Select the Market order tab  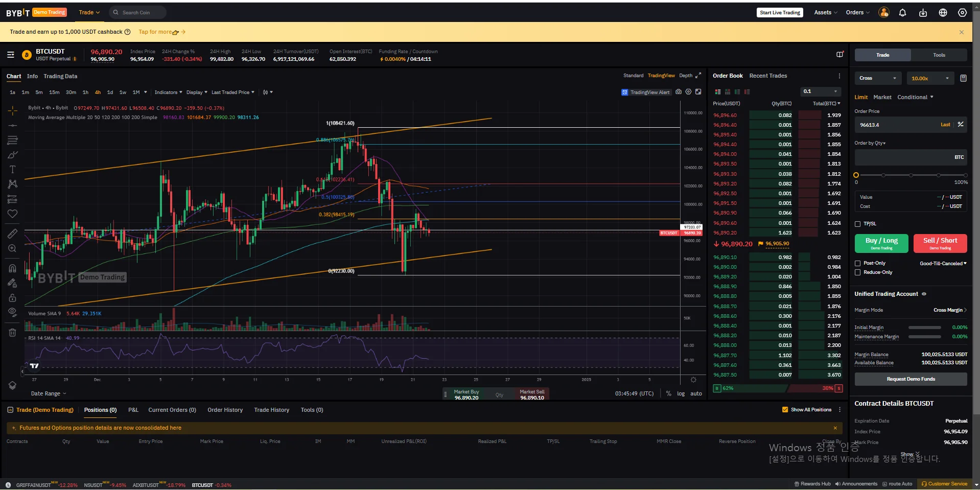pos(882,97)
